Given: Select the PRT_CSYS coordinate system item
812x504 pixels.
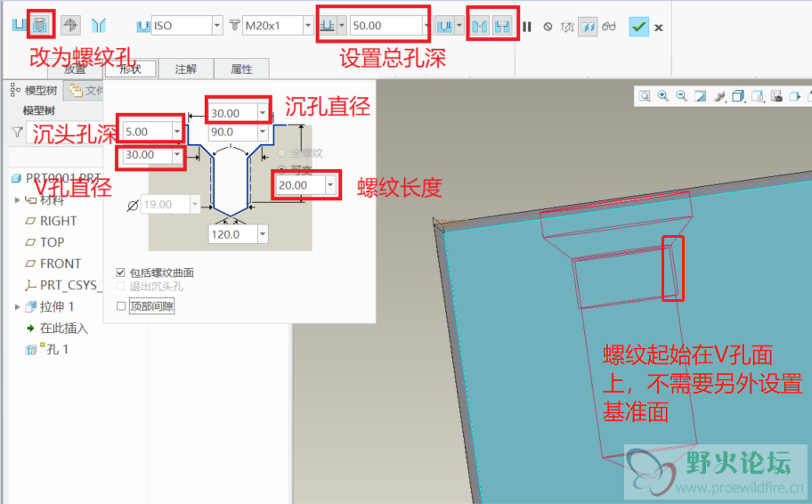Looking at the screenshot, I should pos(62,285).
